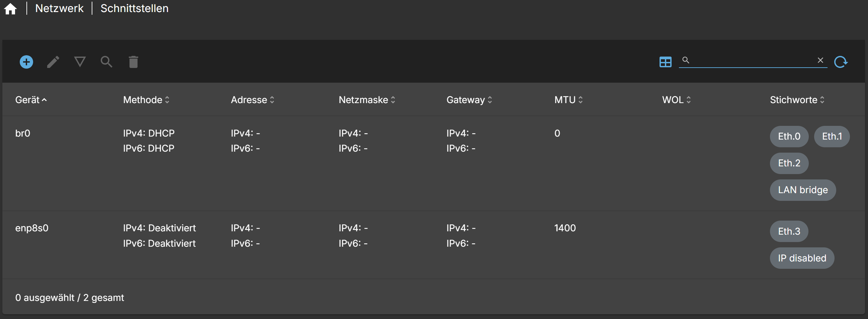Click the triangle apply-changes icon in toolbar
868x319 pixels.
(80, 62)
